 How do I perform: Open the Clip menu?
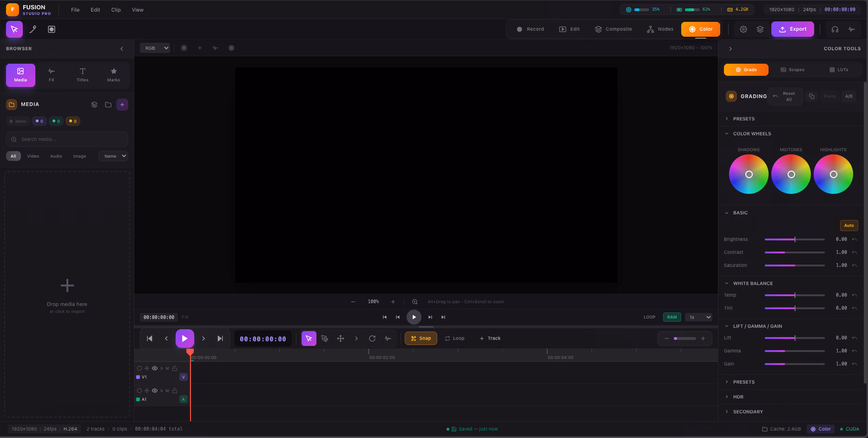[116, 10]
